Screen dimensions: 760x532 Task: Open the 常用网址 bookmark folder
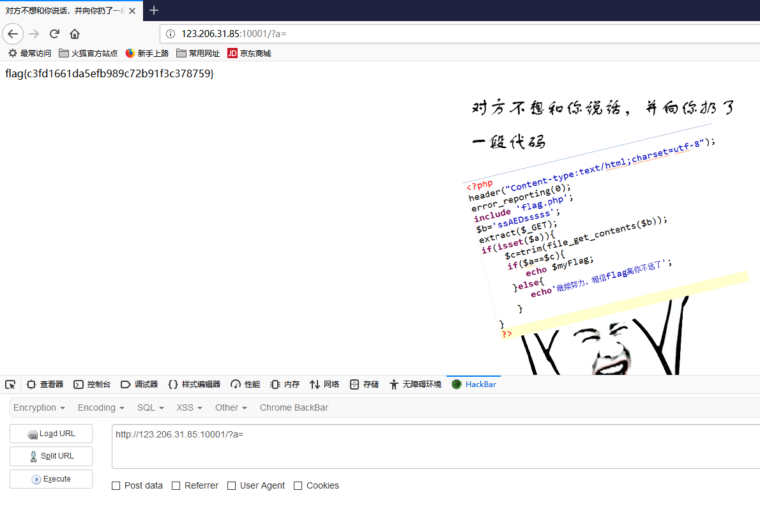pyautogui.click(x=198, y=53)
